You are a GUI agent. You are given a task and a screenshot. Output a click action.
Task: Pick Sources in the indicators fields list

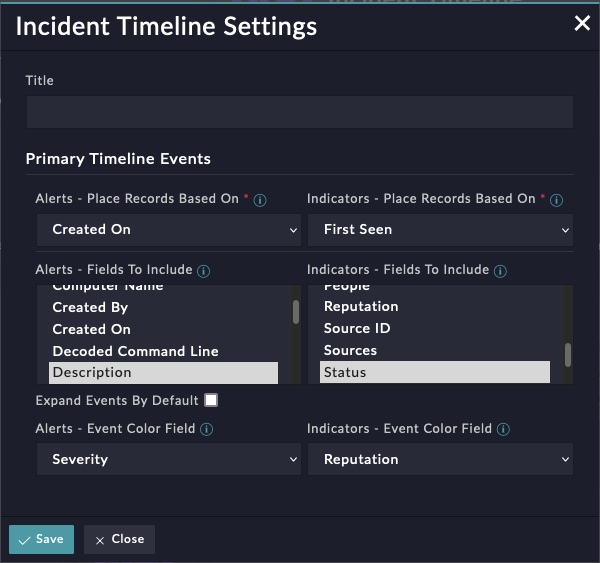tap(350, 351)
